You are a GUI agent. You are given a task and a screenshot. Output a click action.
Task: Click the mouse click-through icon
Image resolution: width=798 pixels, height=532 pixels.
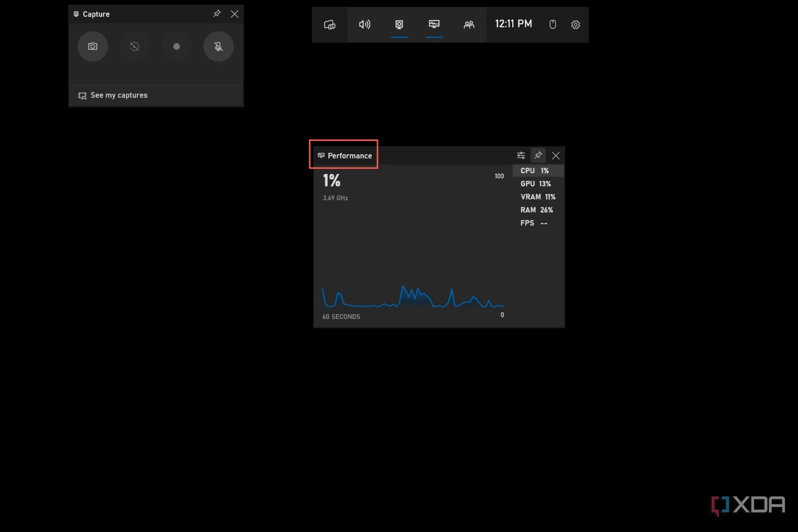(x=553, y=25)
